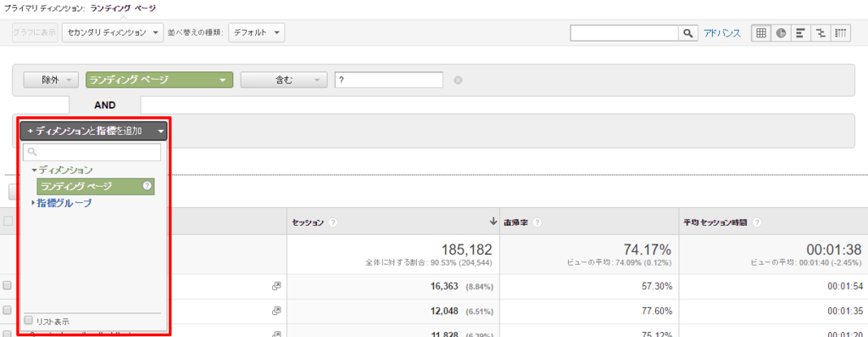Select ランディング ページ in dimension list
This screenshot has height=337, width=868.
pyautogui.click(x=95, y=186)
